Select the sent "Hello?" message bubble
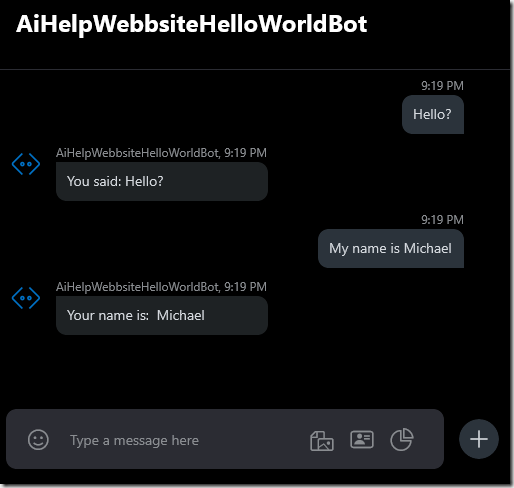 (x=433, y=114)
